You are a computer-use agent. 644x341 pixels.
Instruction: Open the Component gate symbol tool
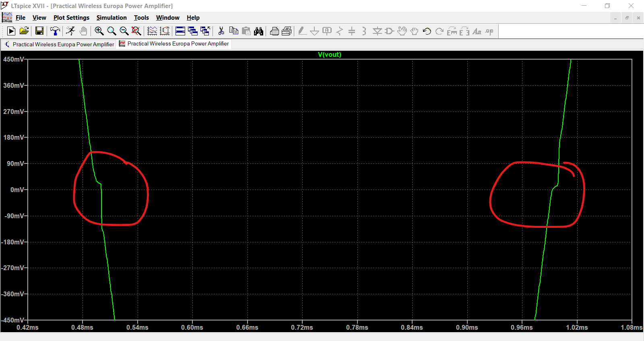[389, 31]
